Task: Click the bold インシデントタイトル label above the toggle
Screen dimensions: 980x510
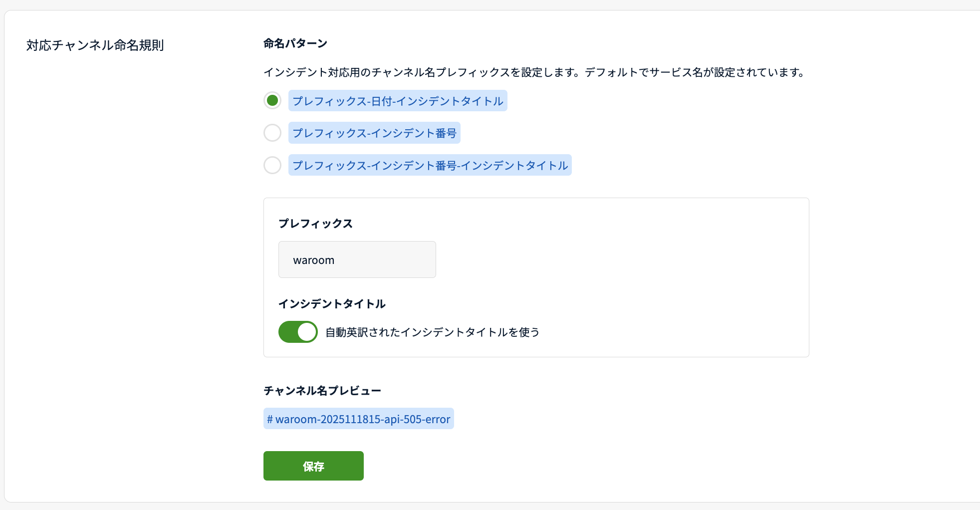Action: 332,304
